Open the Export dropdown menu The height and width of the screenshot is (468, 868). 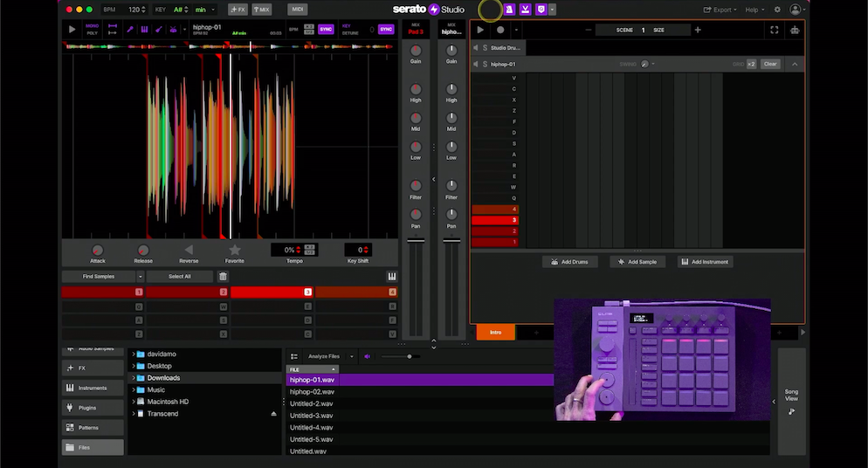pyautogui.click(x=721, y=10)
